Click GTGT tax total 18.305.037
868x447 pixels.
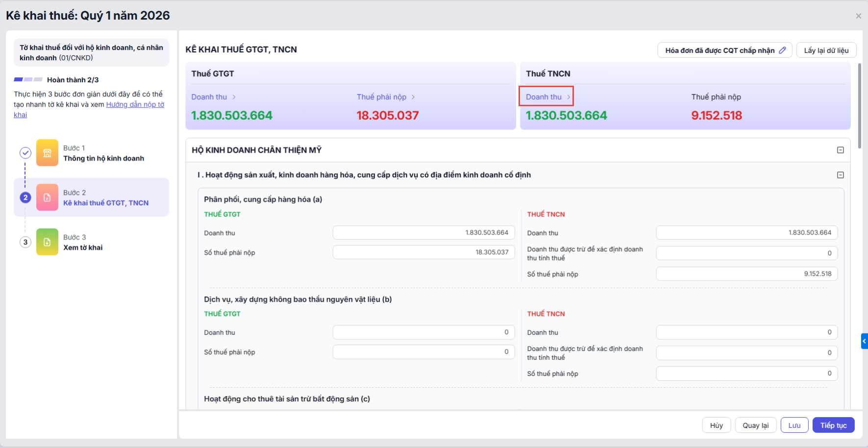tap(388, 116)
